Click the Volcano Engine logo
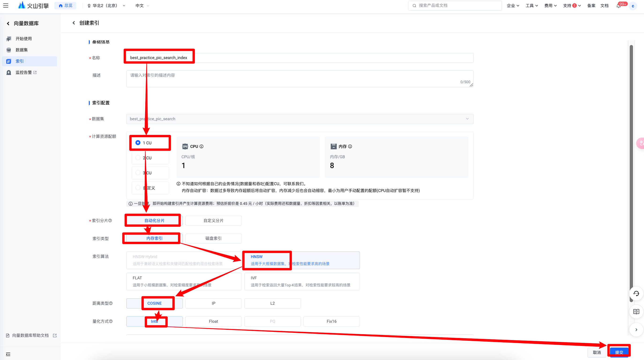Viewport: 644px width, 360px height. [33, 5]
